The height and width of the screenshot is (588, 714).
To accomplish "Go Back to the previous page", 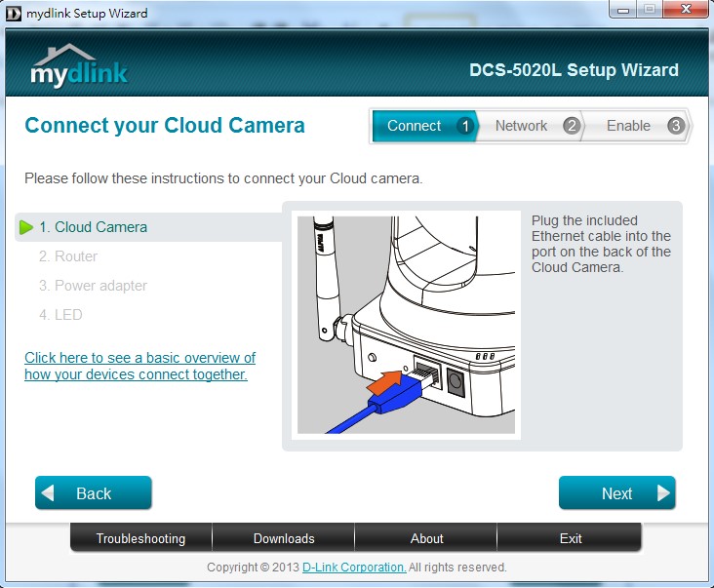I will [94, 492].
